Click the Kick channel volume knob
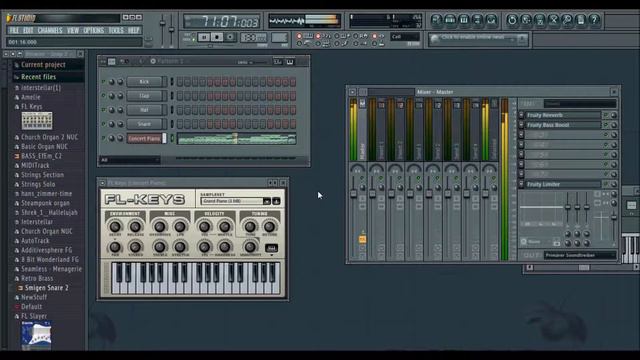The height and width of the screenshot is (360, 640). click(120, 82)
